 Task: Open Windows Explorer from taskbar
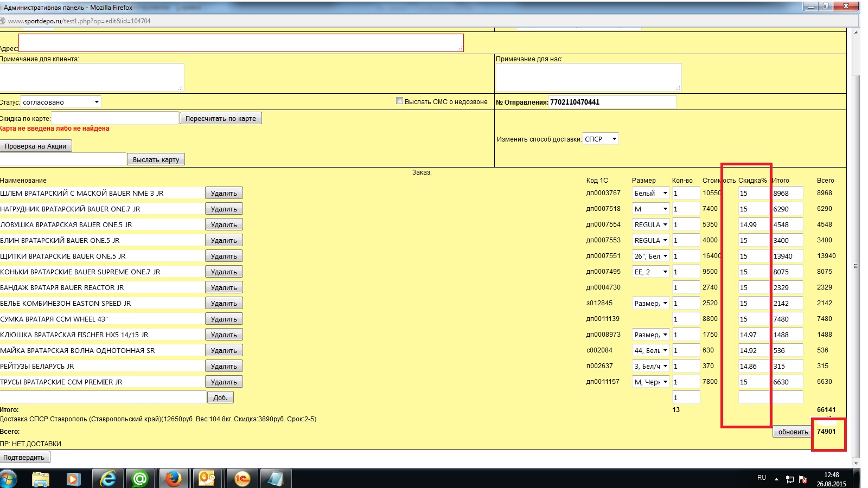pos(41,479)
